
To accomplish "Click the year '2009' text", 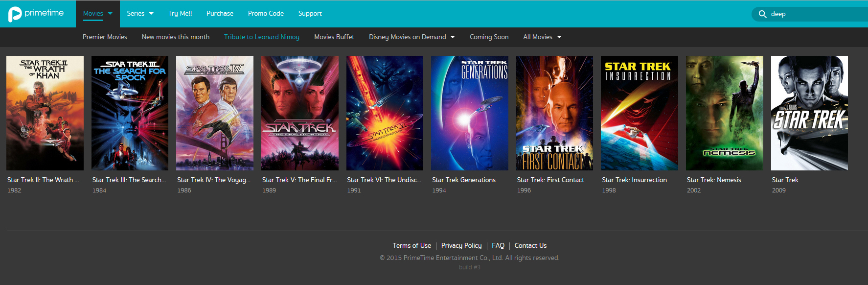I will 779,190.
